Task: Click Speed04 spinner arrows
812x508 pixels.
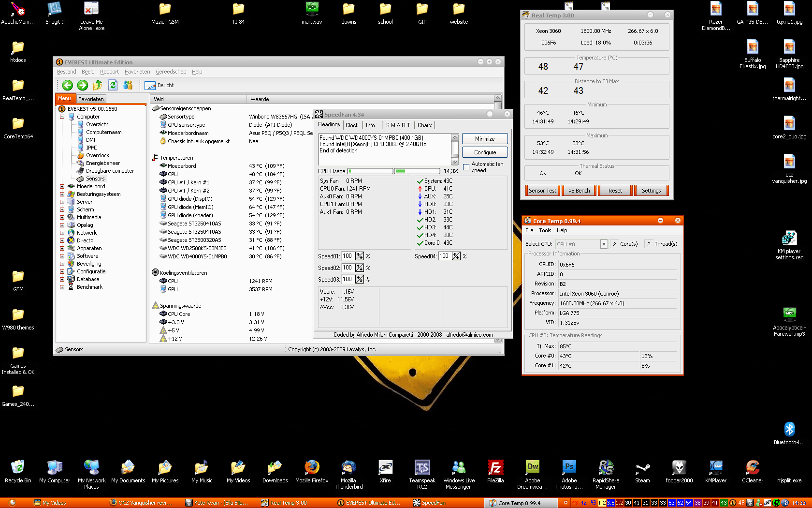Action: tap(456, 256)
